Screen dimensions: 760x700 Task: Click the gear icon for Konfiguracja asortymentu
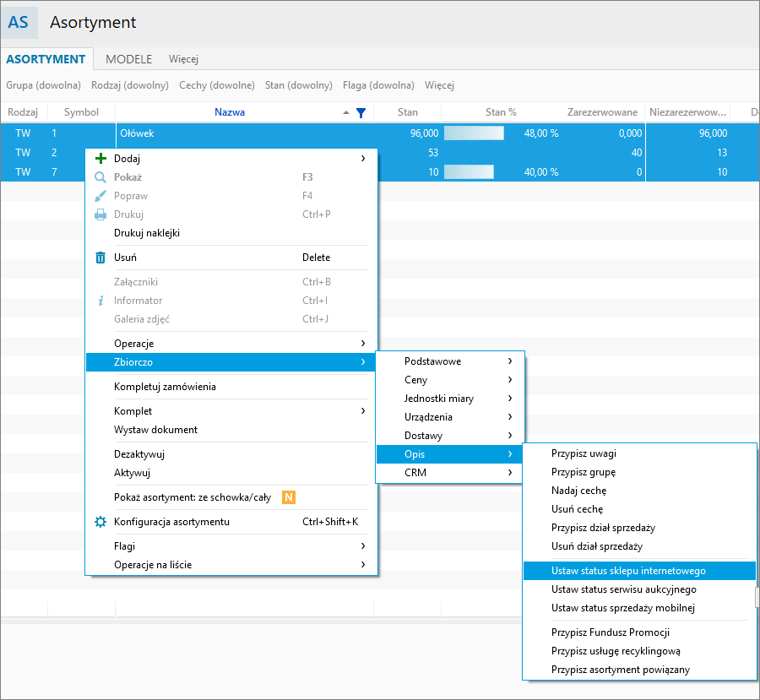click(x=100, y=522)
